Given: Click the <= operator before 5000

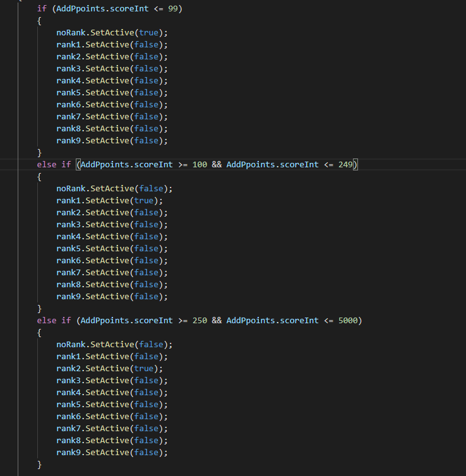Looking at the screenshot, I should [x=328, y=320].
